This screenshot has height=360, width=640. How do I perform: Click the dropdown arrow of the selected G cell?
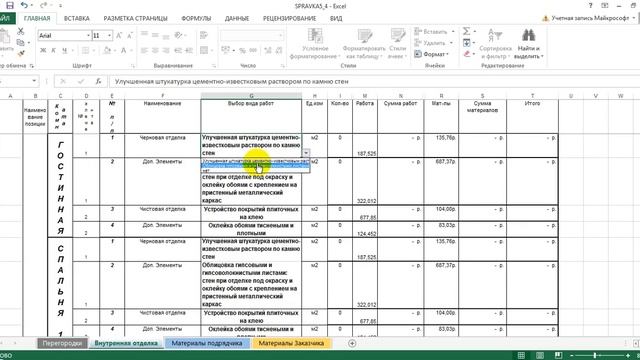tap(306, 153)
